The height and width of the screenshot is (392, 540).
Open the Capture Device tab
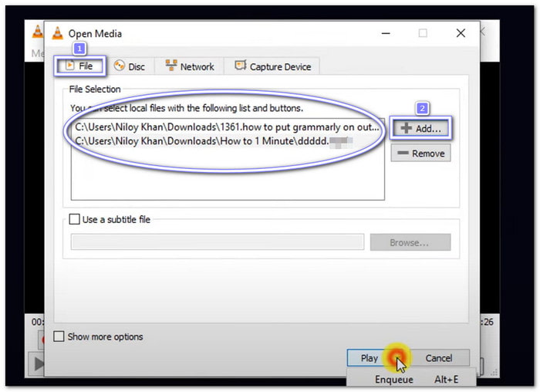coord(272,66)
